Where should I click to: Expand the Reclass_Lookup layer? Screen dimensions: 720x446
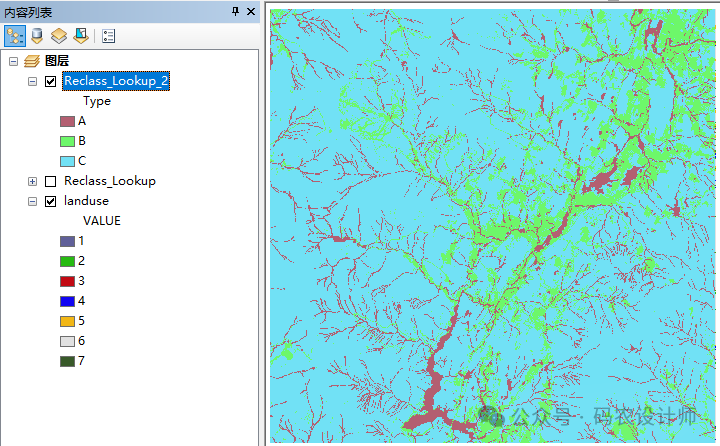click(x=33, y=181)
